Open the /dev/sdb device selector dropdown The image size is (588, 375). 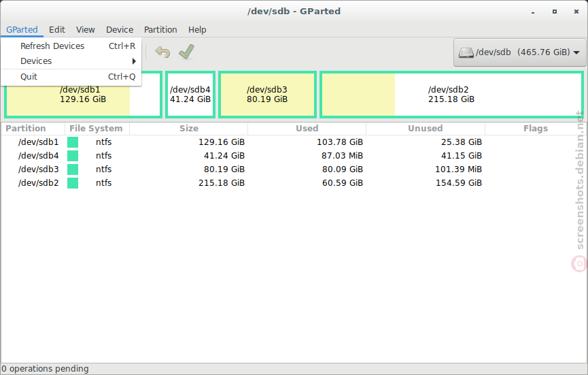tap(519, 52)
